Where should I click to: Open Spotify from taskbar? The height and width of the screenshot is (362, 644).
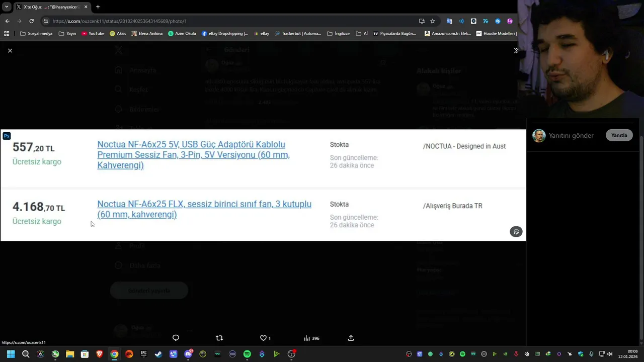(x=247, y=354)
